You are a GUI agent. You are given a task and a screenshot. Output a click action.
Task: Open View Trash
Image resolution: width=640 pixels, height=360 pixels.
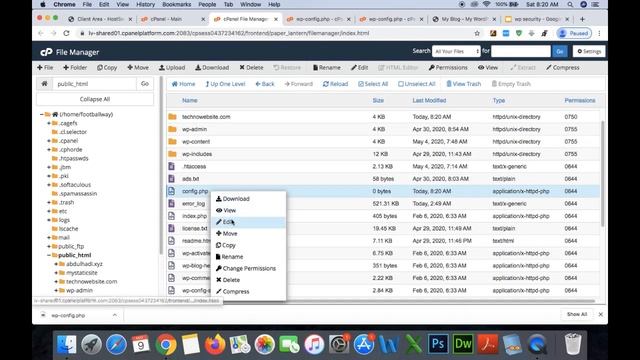tap(464, 84)
